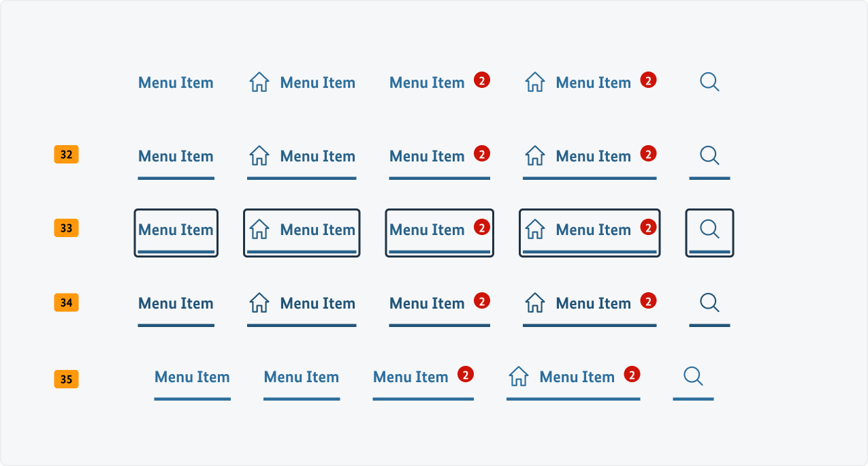Open search using the boxed magnifier icon in row 33

709,230
